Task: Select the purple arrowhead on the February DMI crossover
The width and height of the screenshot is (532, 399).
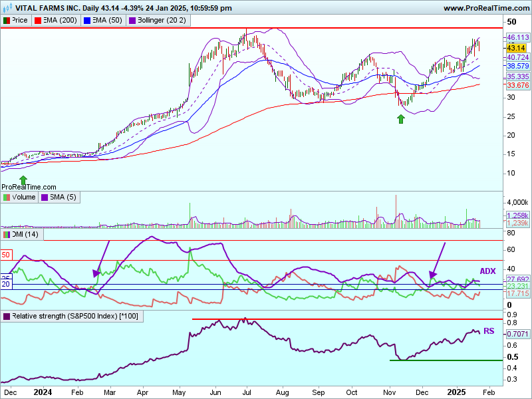Action: pyautogui.click(x=97, y=273)
